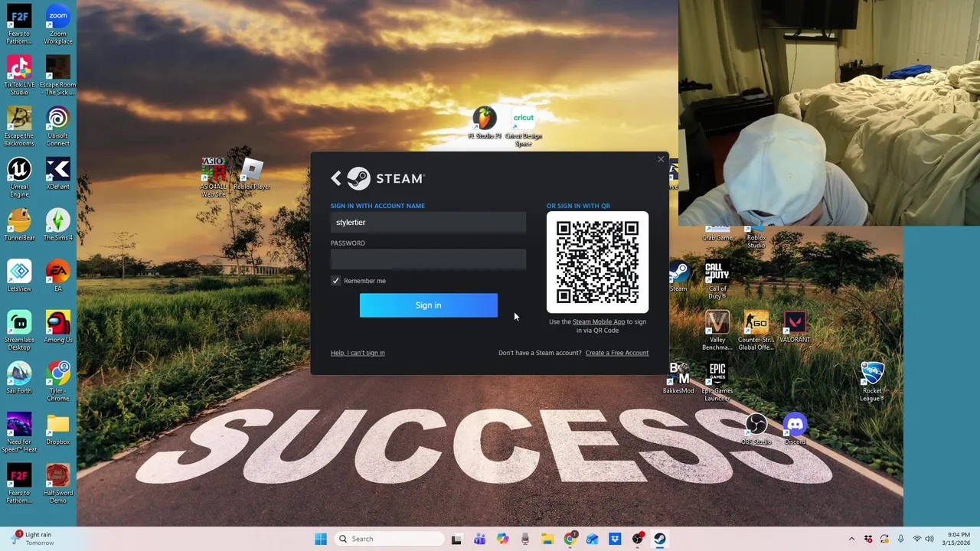Open TunnelBear desktop shortcut
Viewport: 980px width, 551px height.
[x=19, y=225]
